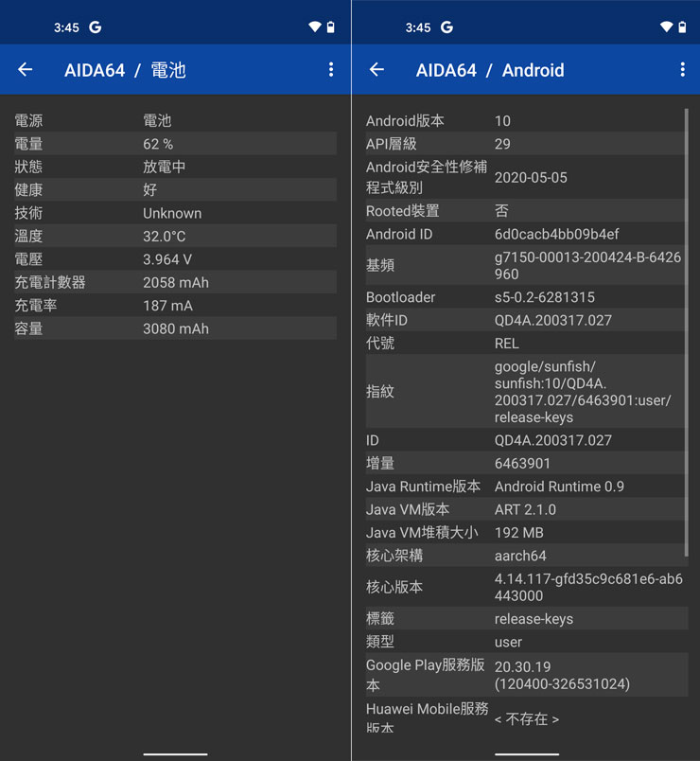Tap battery status icon on left screen
The image size is (700, 761).
[x=331, y=27]
